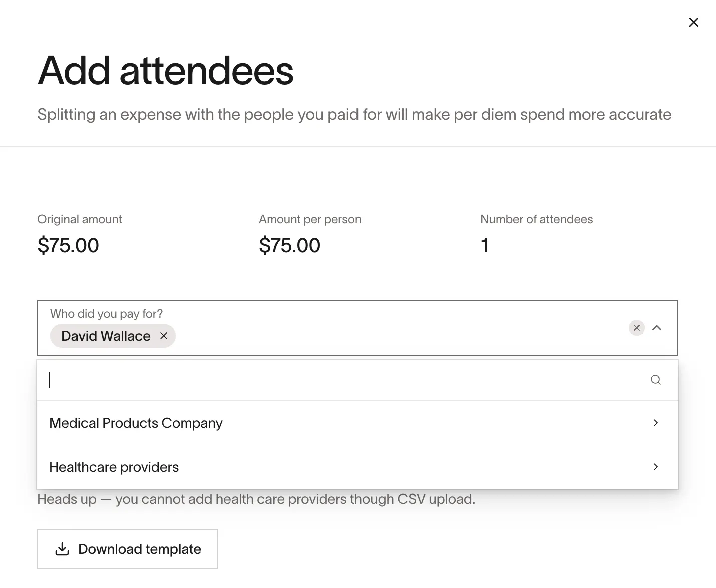716x588 pixels.
Task: Click the Add attendees heading
Action: click(165, 70)
